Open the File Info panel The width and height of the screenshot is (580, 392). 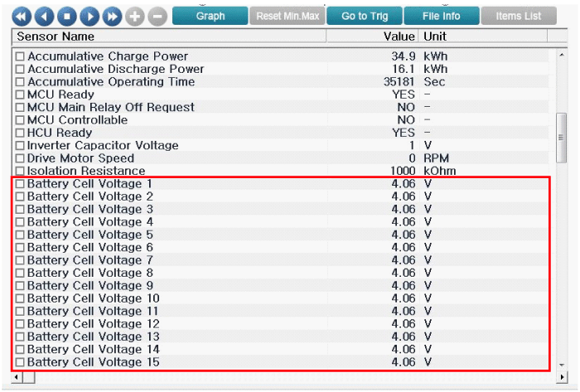[442, 16]
